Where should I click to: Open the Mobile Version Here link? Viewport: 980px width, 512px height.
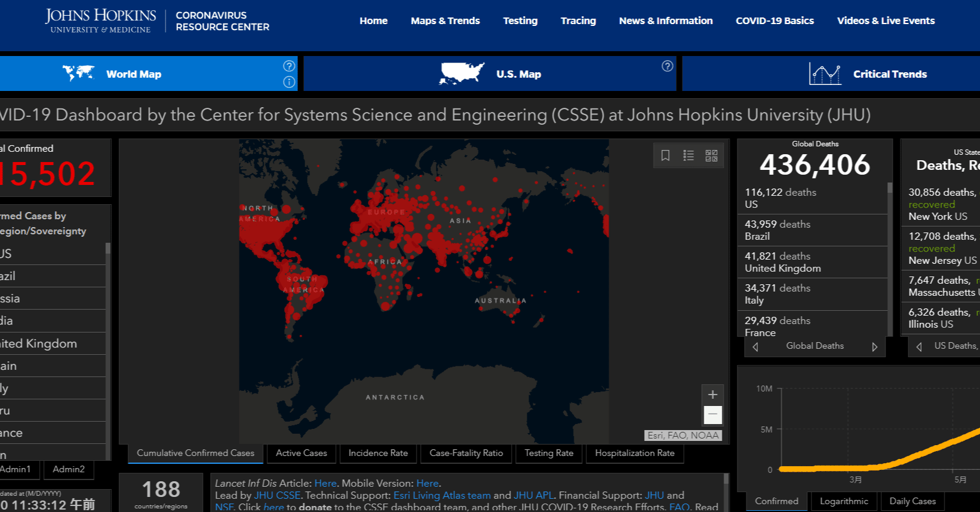427,483
